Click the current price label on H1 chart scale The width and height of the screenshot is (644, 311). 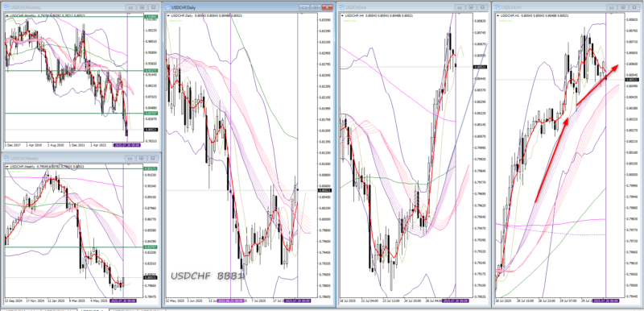point(632,80)
